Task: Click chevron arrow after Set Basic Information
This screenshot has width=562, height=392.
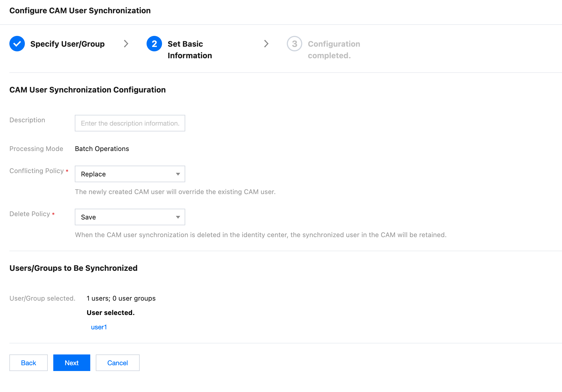Action: click(x=266, y=44)
